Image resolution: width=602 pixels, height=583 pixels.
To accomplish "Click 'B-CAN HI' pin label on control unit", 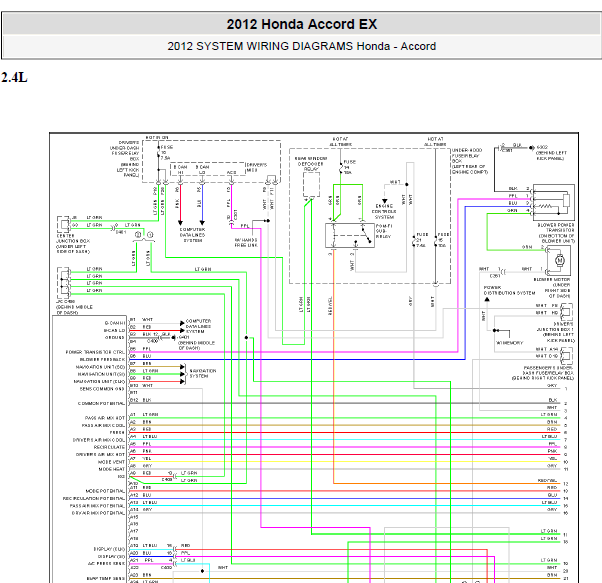I will point(115,323).
